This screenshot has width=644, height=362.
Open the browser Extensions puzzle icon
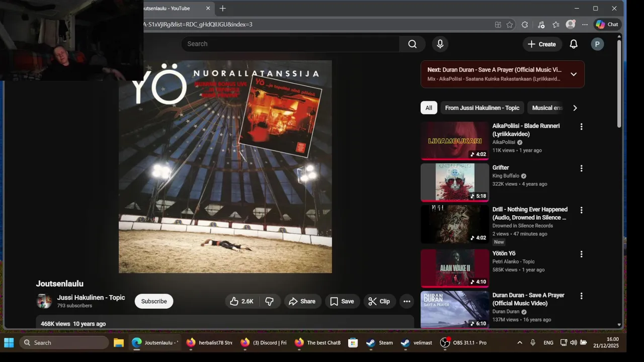525,24
